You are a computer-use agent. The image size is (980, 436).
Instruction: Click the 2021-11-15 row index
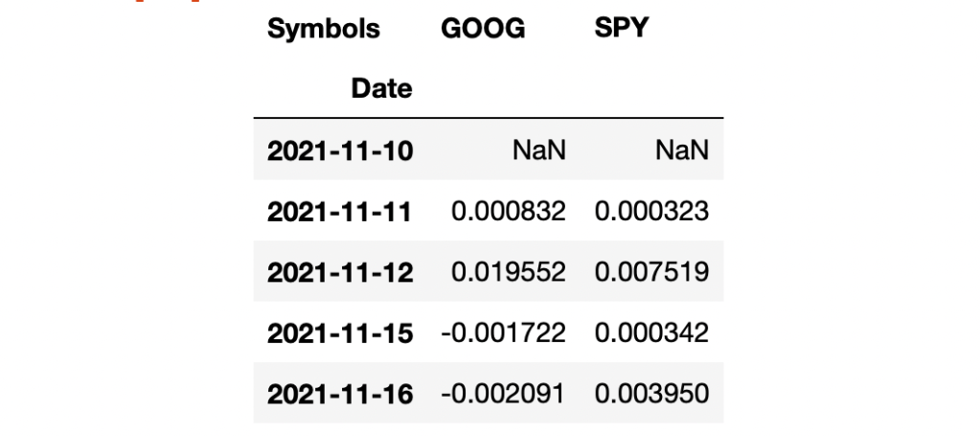coord(340,333)
